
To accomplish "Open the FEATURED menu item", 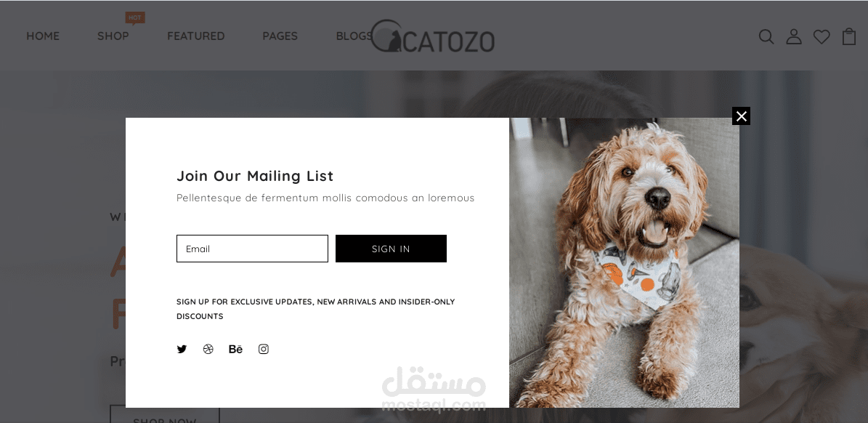I will 196,36.
